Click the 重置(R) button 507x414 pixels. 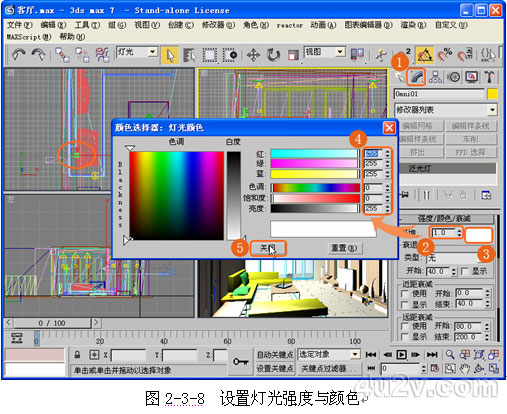coord(344,248)
